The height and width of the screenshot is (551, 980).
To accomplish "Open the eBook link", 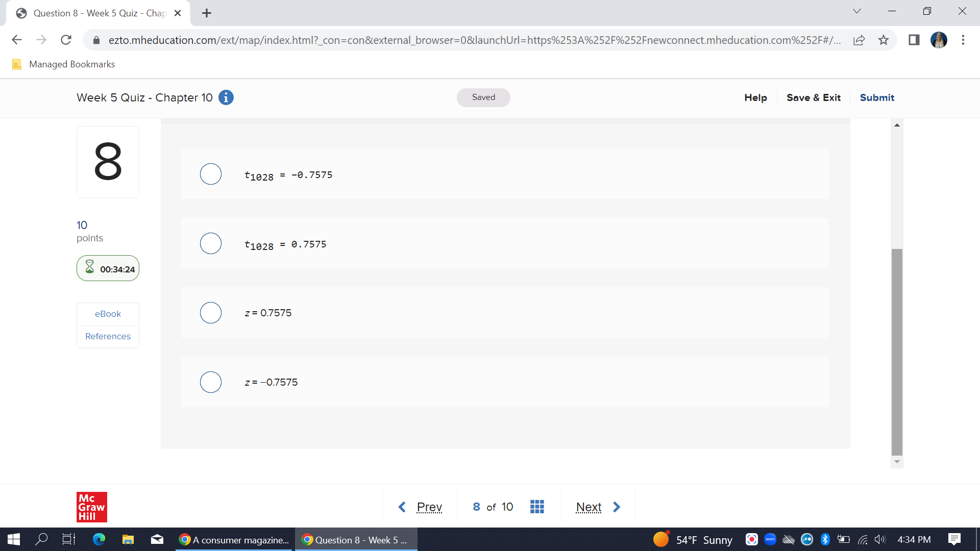I will [108, 314].
